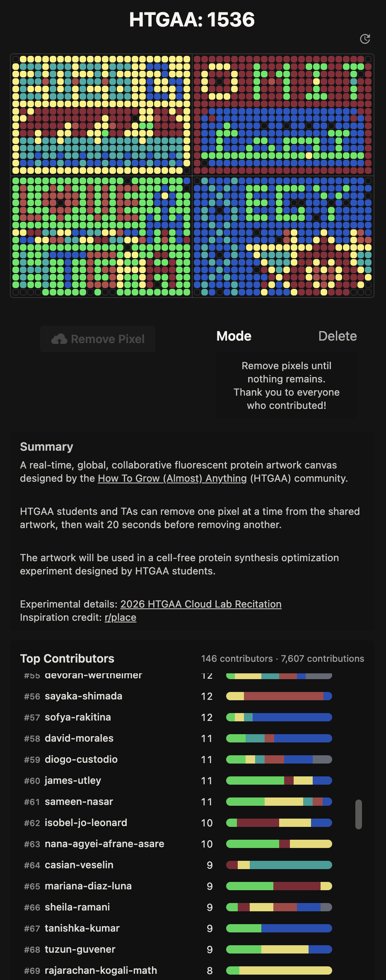386x980 pixels.
Task: Click the refresh icon above the canvas
Action: point(365,39)
